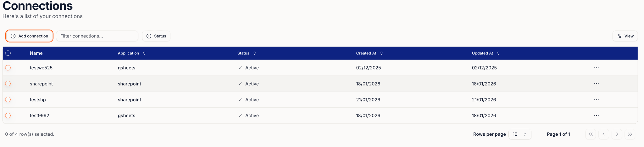Click the sharepoint name in second row
This screenshot has height=147, width=644.
(x=41, y=84)
